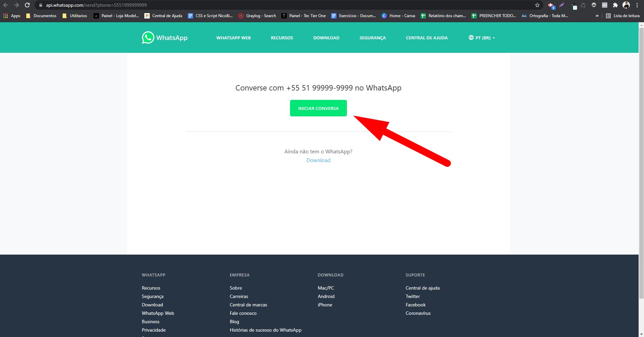Viewport: 644px width, 337px height.
Task: Open the Central de marcas footer link
Action: (x=248, y=305)
